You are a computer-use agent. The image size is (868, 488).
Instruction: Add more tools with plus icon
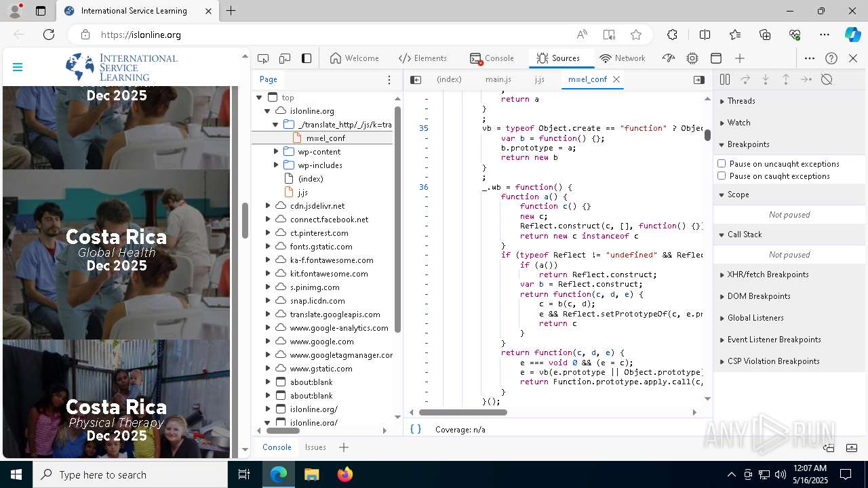pyautogui.click(x=740, y=58)
